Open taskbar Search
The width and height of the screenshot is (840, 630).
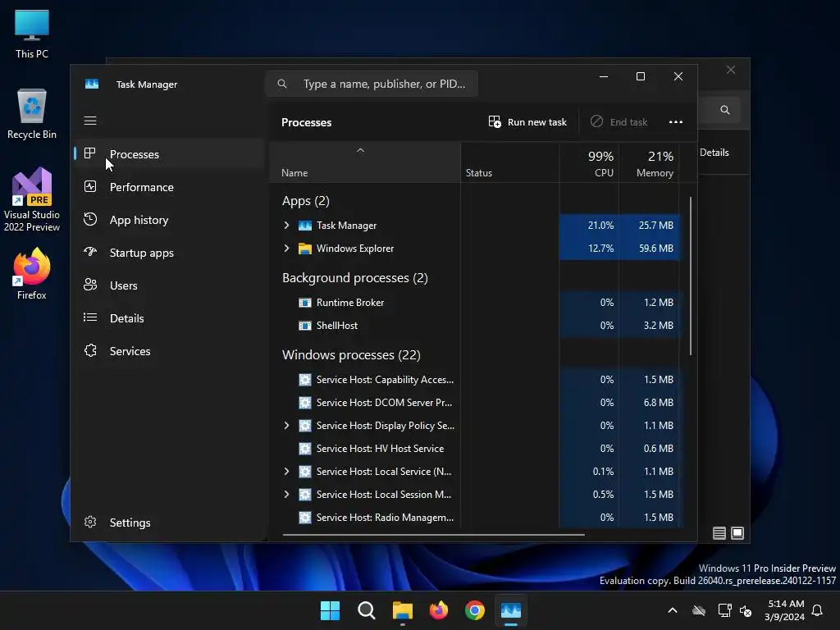(x=367, y=610)
